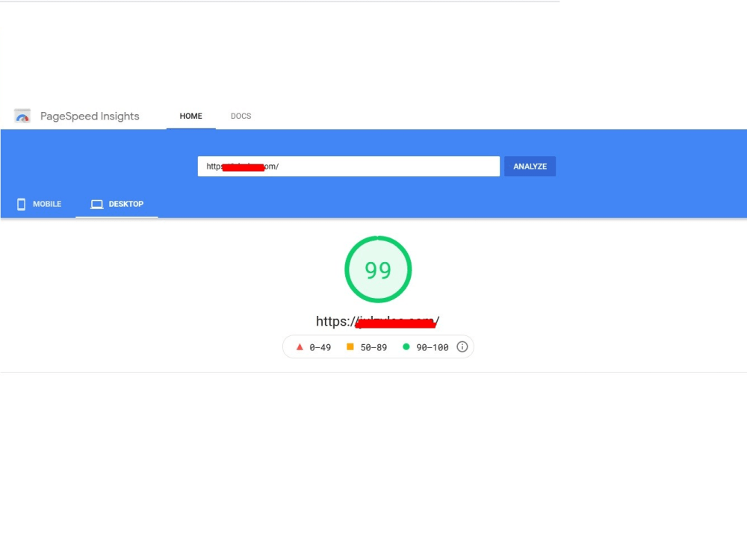Click the red triangle 0–49 legend icon

coord(300,346)
